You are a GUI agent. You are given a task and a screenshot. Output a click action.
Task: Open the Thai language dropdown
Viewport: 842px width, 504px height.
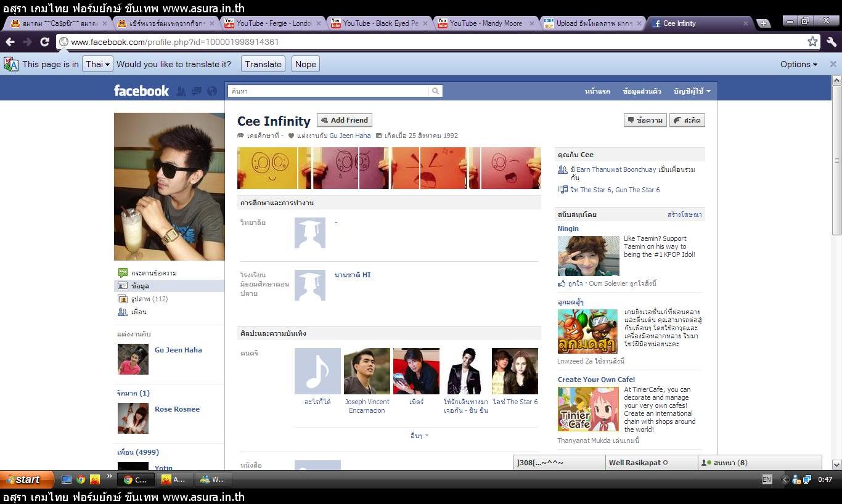[x=97, y=64]
